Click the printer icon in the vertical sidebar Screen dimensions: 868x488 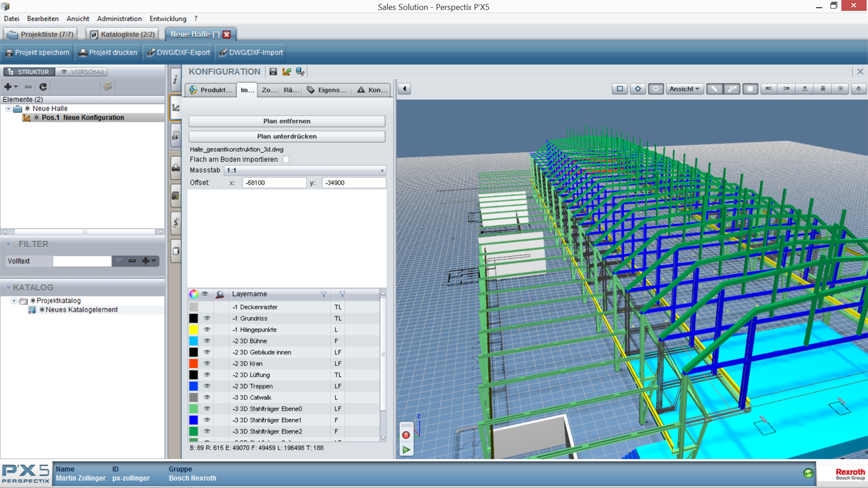click(176, 168)
